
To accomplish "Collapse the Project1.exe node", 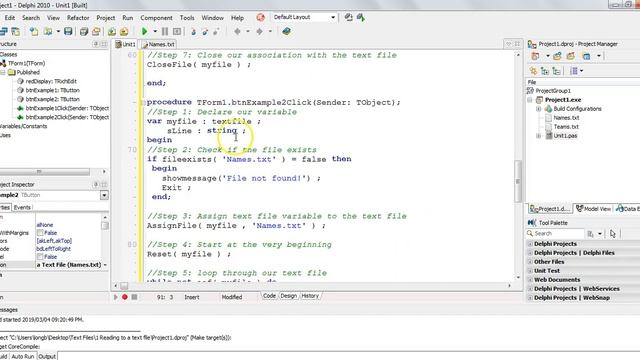I will [530, 100].
